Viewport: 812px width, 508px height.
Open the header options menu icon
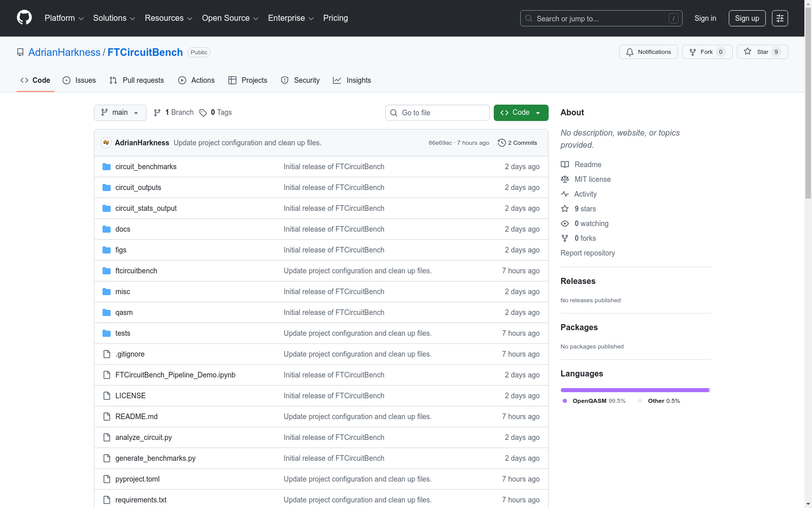pos(780,18)
